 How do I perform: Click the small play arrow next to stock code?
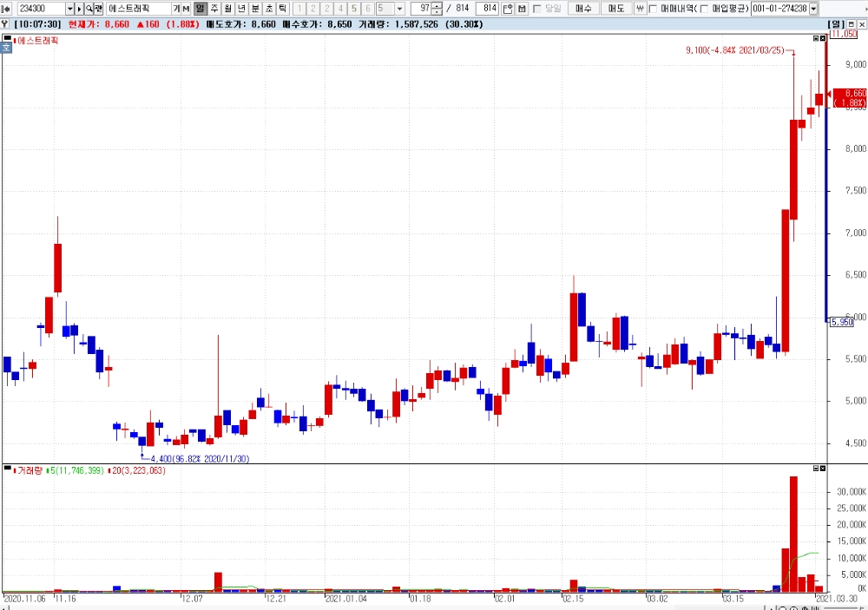click(x=79, y=9)
